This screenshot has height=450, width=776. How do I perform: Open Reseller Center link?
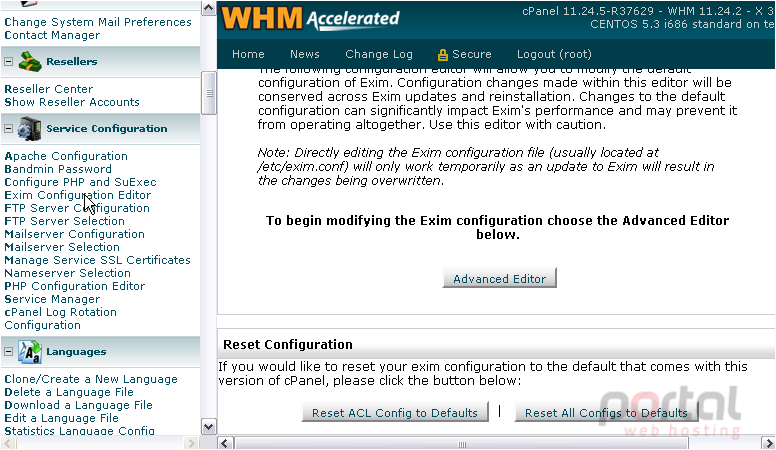click(48, 89)
